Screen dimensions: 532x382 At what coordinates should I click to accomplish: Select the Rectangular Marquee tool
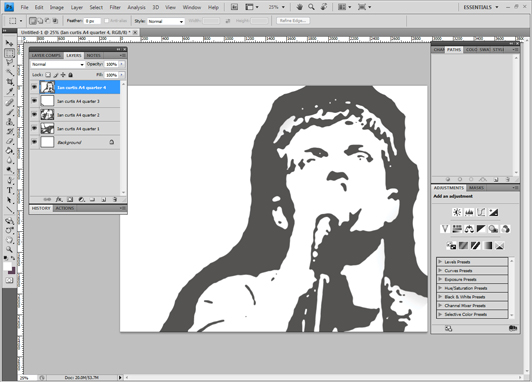[10, 53]
